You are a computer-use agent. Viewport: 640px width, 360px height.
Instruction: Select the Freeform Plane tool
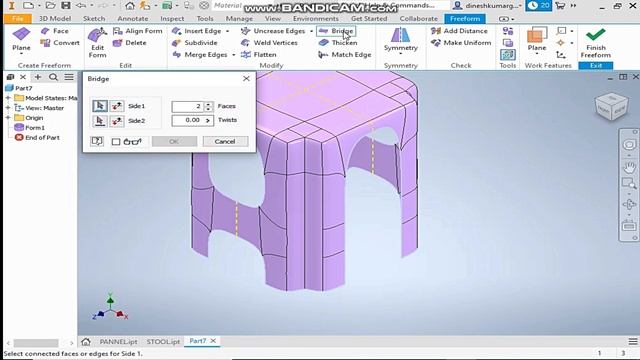point(21,40)
